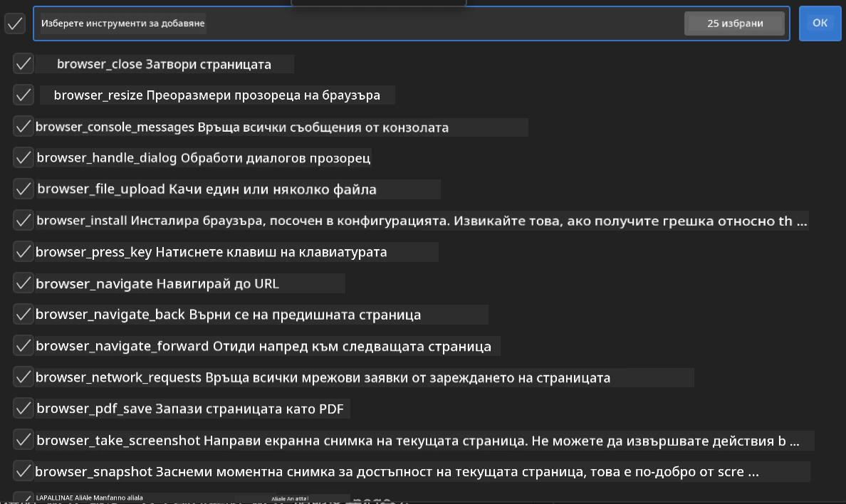Deselect browser_file_upload checkbox
Viewport: 846px width, 504px height.
click(23, 189)
